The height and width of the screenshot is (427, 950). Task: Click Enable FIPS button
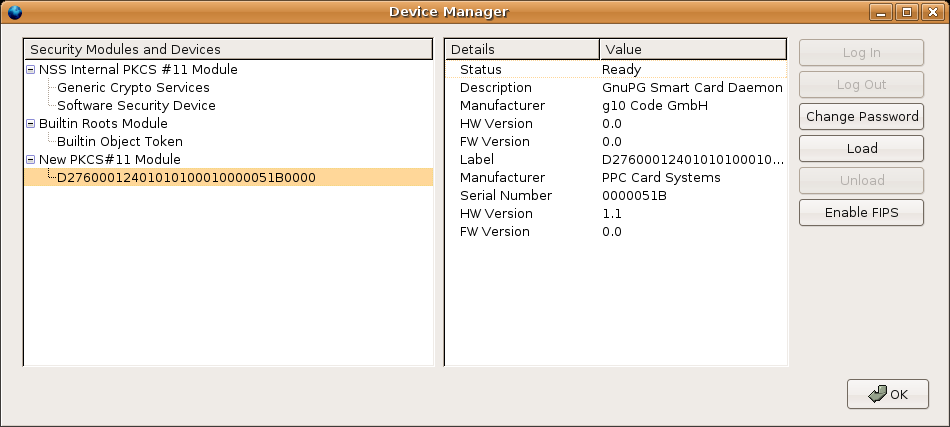click(861, 213)
